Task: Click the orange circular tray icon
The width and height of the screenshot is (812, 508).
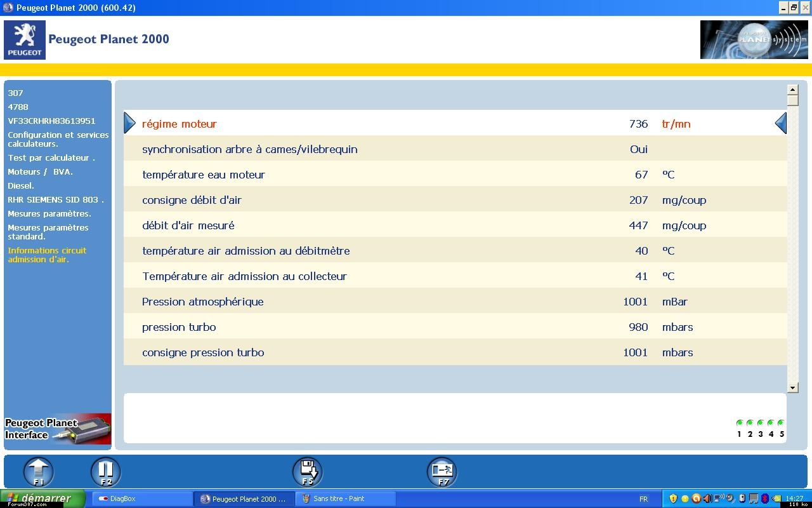Action: click(697, 498)
